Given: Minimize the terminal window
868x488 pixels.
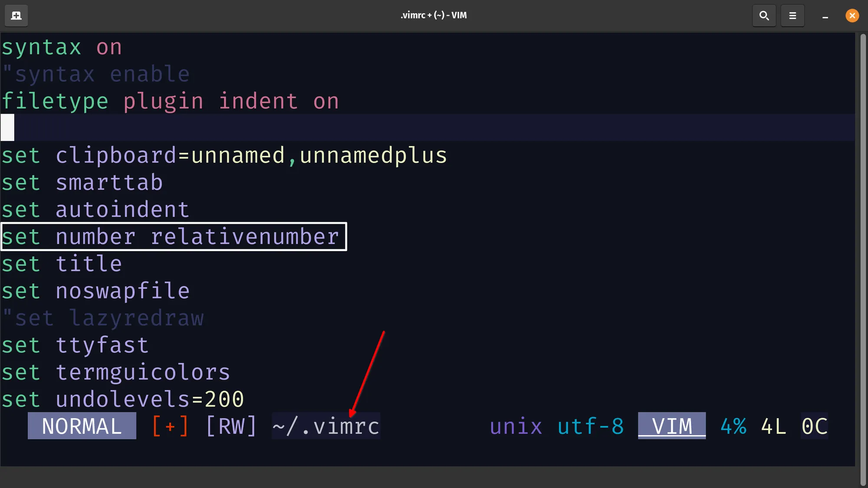Looking at the screenshot, I should 825,16.
